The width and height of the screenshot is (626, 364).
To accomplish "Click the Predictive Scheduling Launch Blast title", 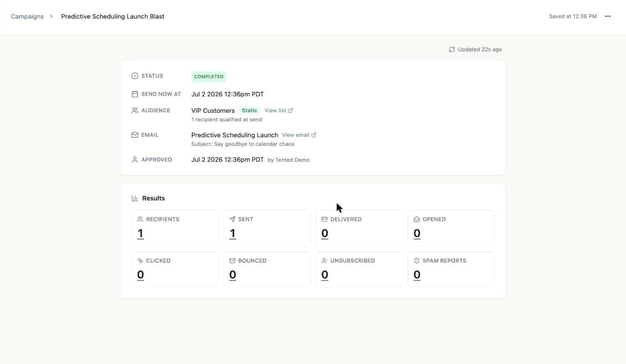I will click(x=113, y=16).
